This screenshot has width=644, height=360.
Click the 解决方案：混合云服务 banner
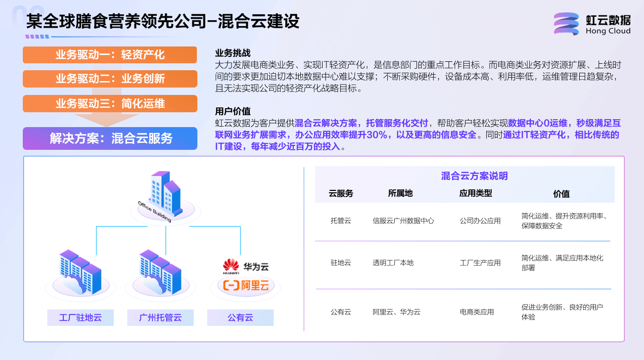110,138
